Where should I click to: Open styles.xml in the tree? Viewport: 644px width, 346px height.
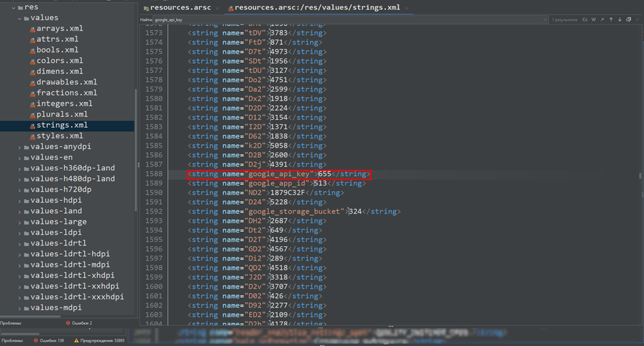click(x=60, y=136)
